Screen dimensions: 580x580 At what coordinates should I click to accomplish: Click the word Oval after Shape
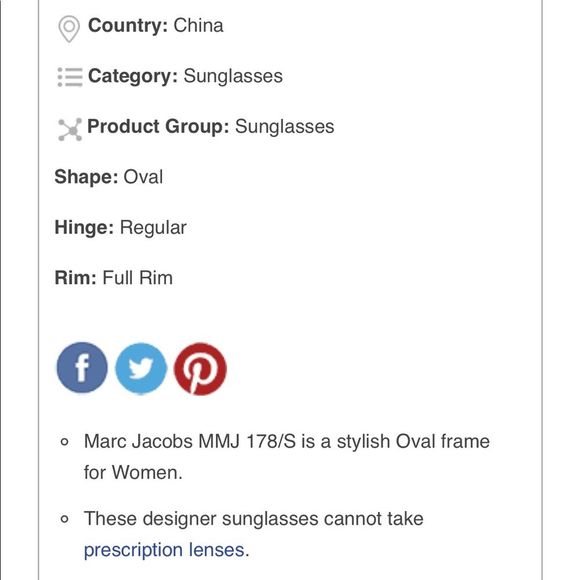143,177
